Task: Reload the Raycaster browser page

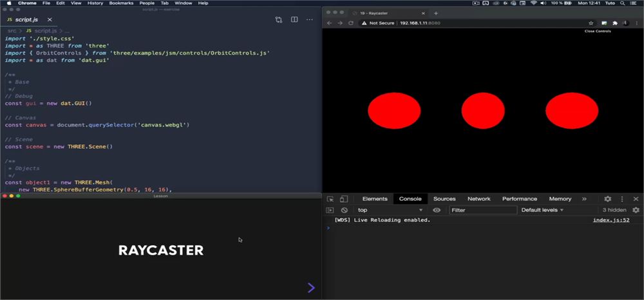Action: pyautogui.click(x=351, y=23)
